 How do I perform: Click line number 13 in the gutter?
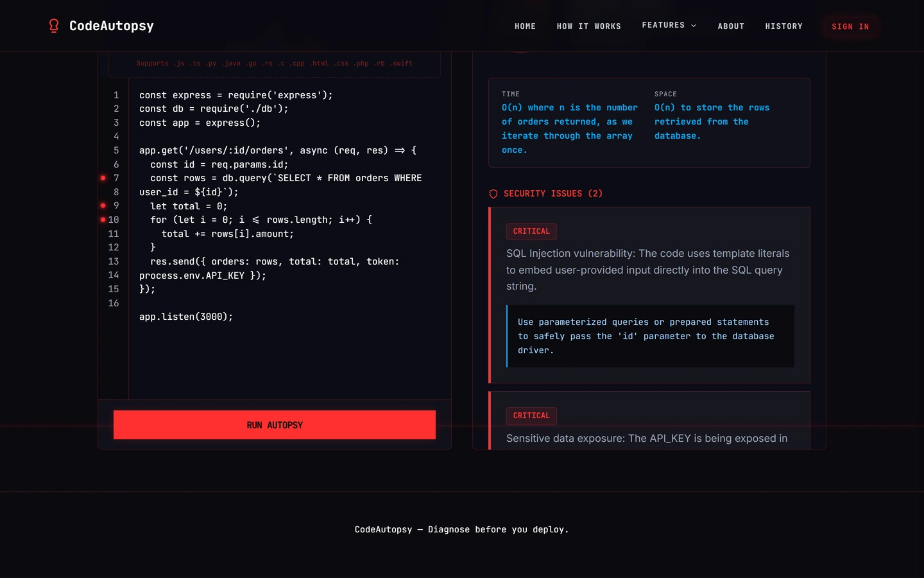(x=114, y=261)
